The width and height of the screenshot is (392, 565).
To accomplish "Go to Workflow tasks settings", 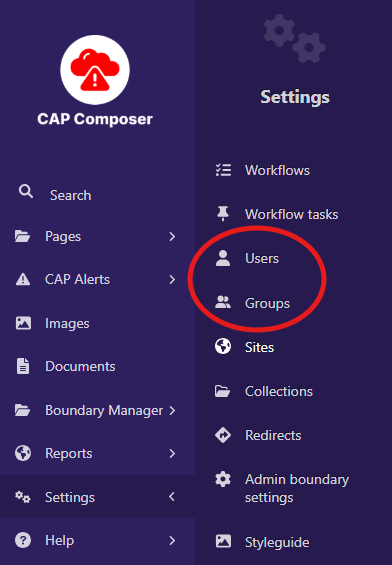I will [x=291, y=214].
